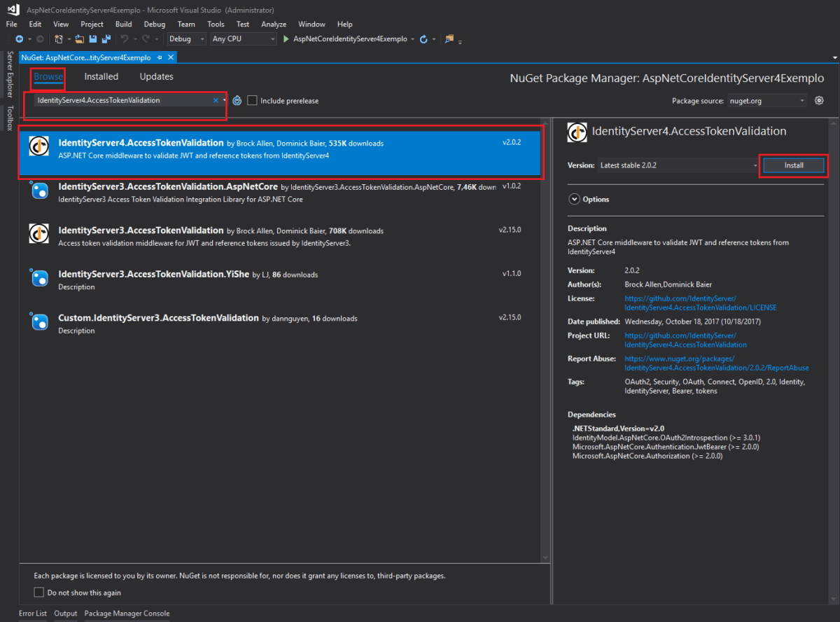Open the Error List panel tab
Screen dimensions: 840x622
click(33, 614)
